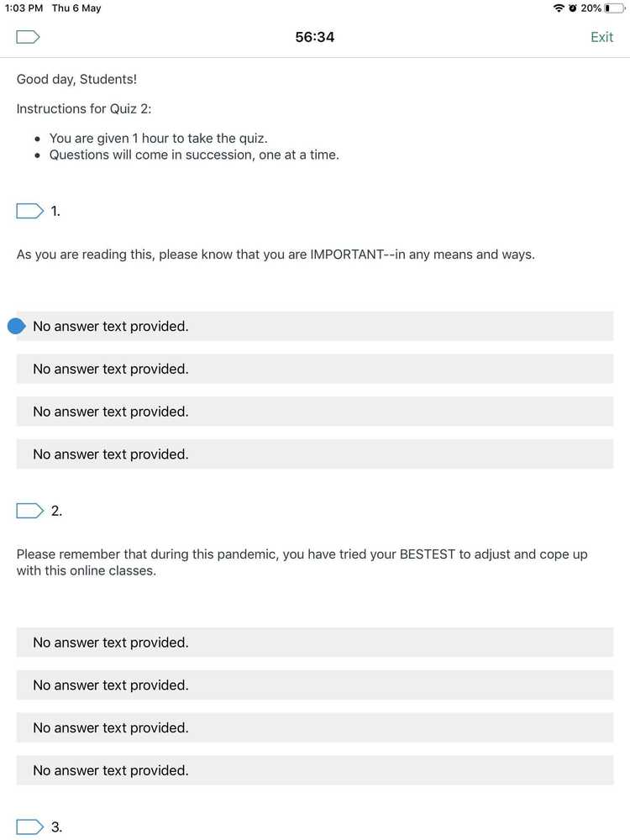The width and height of the screenshot is (630, 840).
Task: Flag question 1 for review
Action: (x=29, y=211)
